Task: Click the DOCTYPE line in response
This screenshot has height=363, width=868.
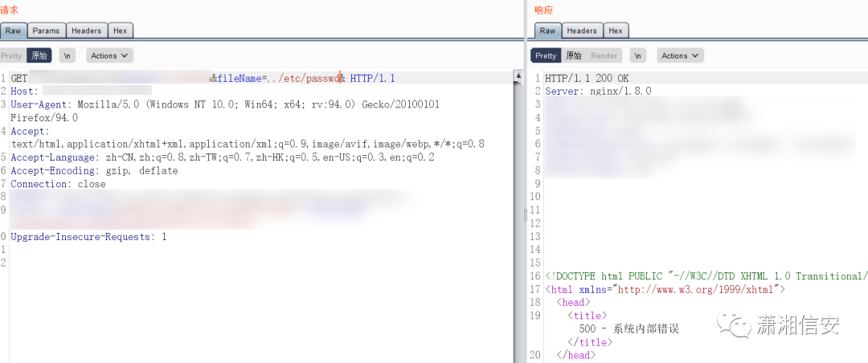Action: pyautogui.click(x=706, y=276)
